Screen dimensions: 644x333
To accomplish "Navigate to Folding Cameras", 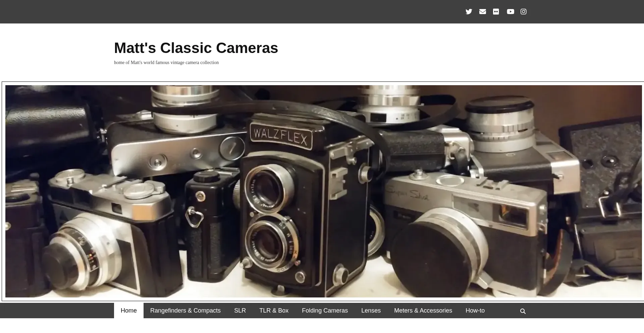I will [x=325, y=311].
